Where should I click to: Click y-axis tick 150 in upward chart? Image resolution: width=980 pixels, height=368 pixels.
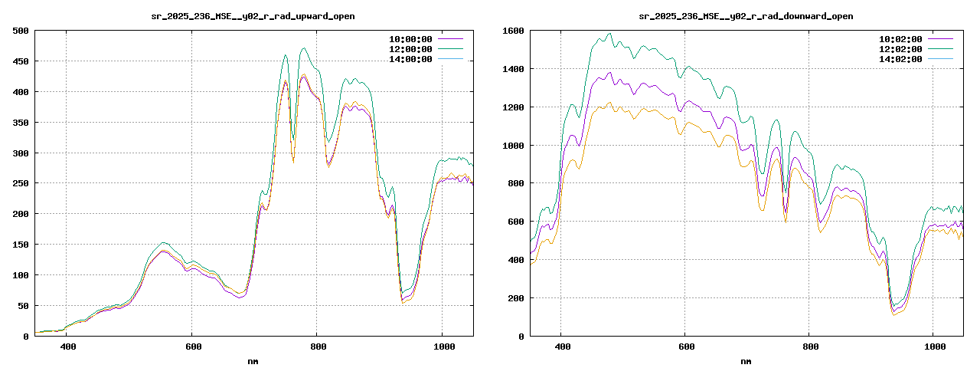coord(21,245)
